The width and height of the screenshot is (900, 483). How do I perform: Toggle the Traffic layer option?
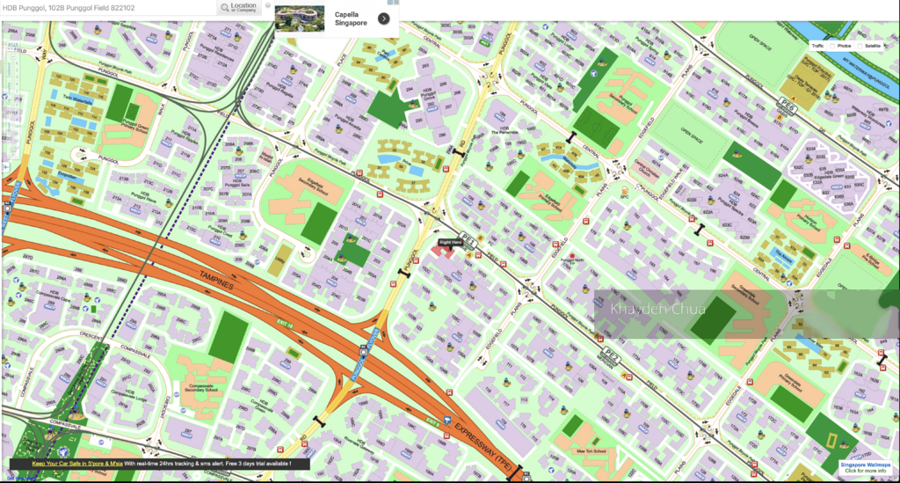(x=818, y=46)
